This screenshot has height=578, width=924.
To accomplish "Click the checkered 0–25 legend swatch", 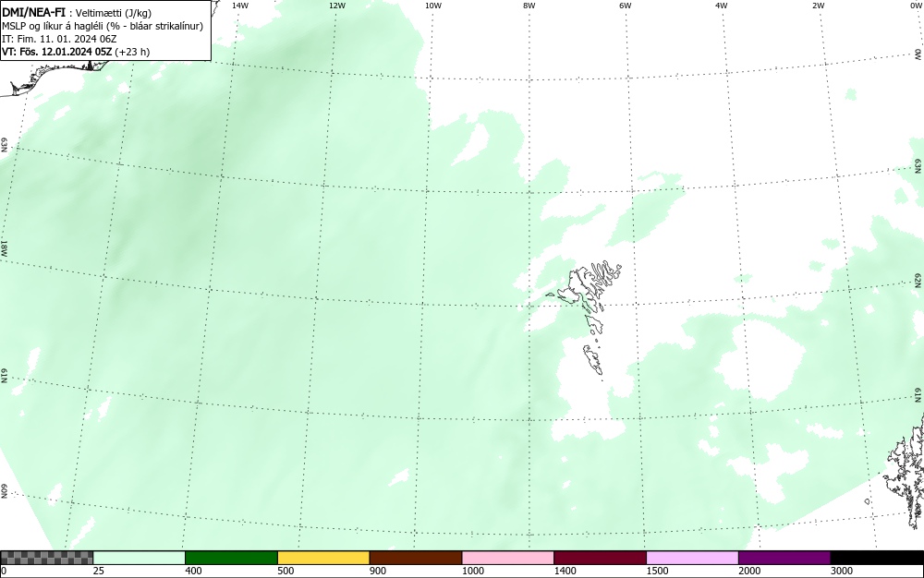I will tap(46, 558).
